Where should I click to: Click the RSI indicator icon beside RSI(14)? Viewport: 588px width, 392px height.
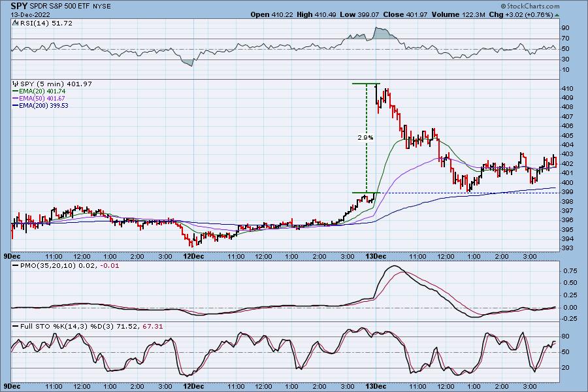[16, 23]
